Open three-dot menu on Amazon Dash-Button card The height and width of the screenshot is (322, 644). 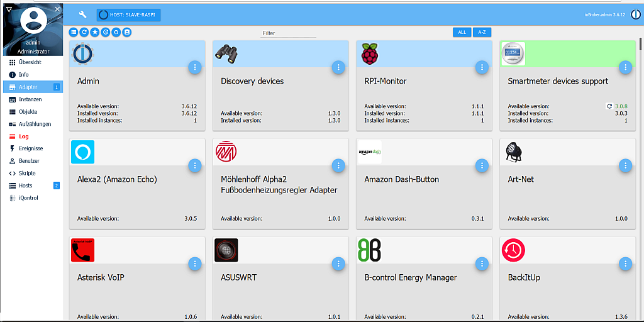click(x=482, y=165)
